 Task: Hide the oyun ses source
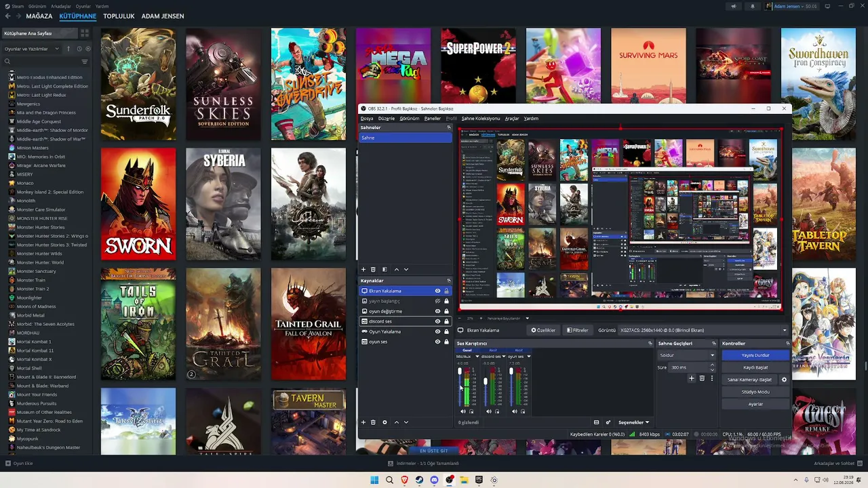(x=437, y=342)
